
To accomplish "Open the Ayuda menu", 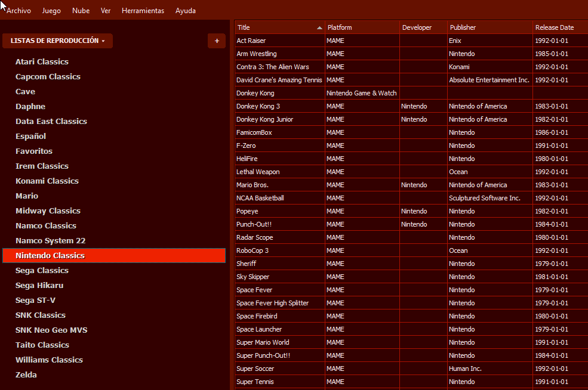I will click(186, 11).
